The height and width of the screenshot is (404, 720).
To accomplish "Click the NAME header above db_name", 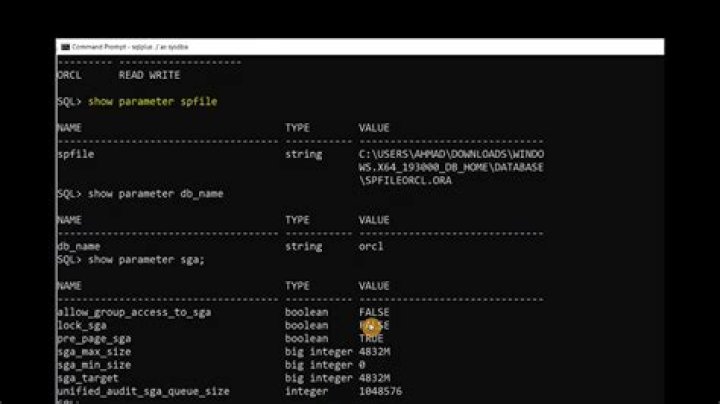I will 69,220.
